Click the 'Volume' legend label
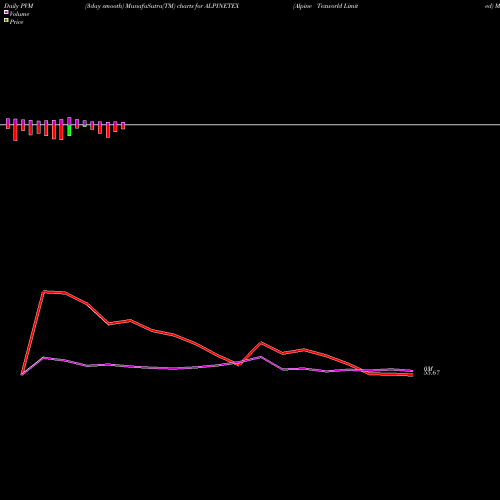 coord(19,14)
